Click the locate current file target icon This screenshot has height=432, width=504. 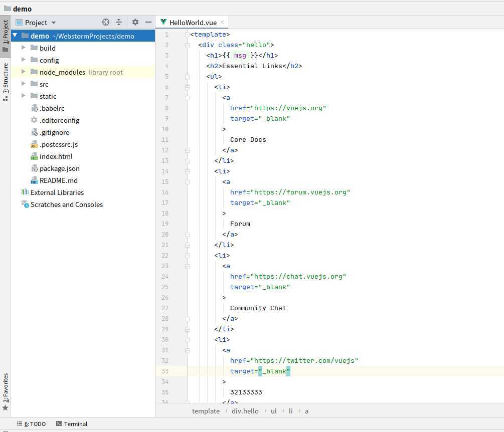point(106,22)
